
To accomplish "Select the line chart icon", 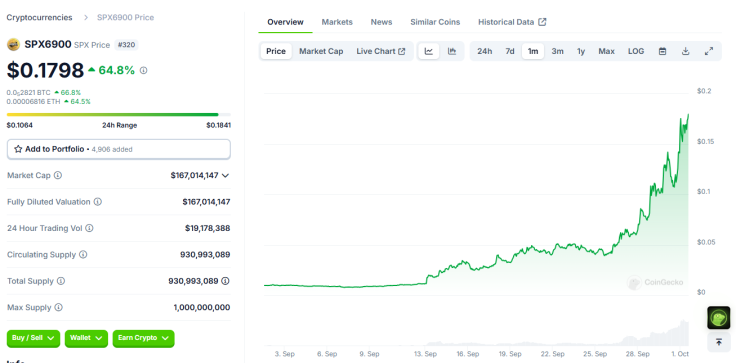I will [429, 51].
